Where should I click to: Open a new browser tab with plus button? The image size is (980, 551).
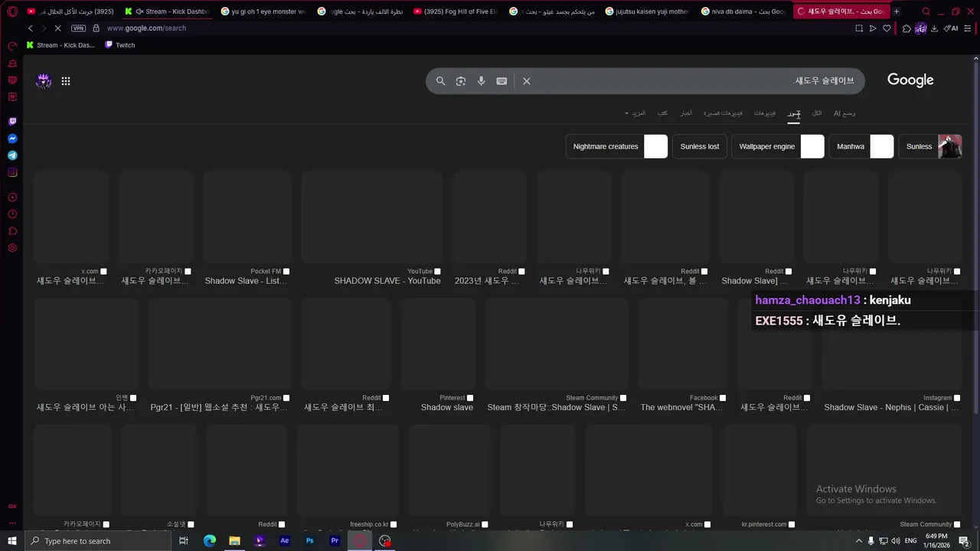[897, 11]
